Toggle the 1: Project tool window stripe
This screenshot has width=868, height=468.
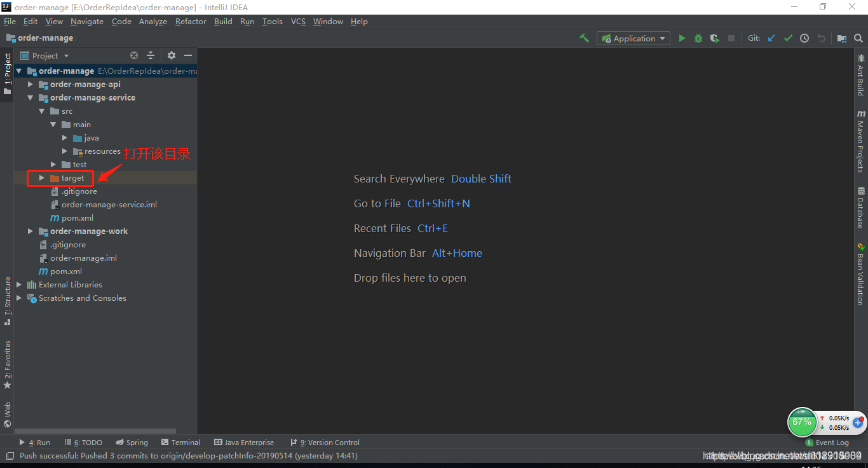pyautogui.click(x=8, y=74)
